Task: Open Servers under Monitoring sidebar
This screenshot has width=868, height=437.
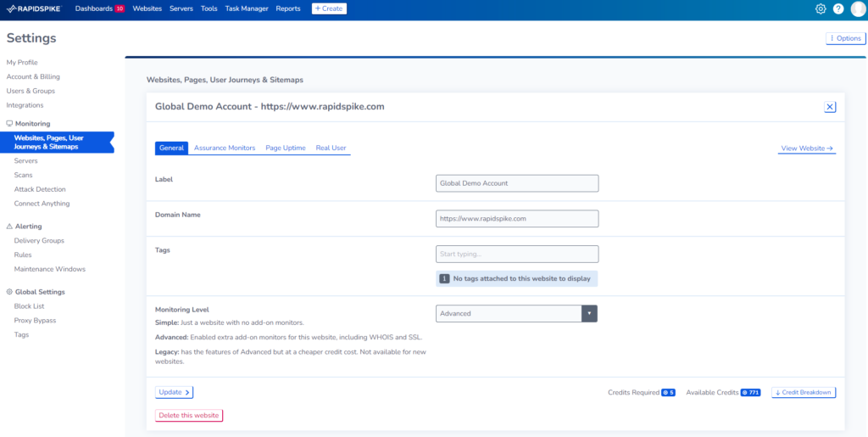Action: click(26, 160)
